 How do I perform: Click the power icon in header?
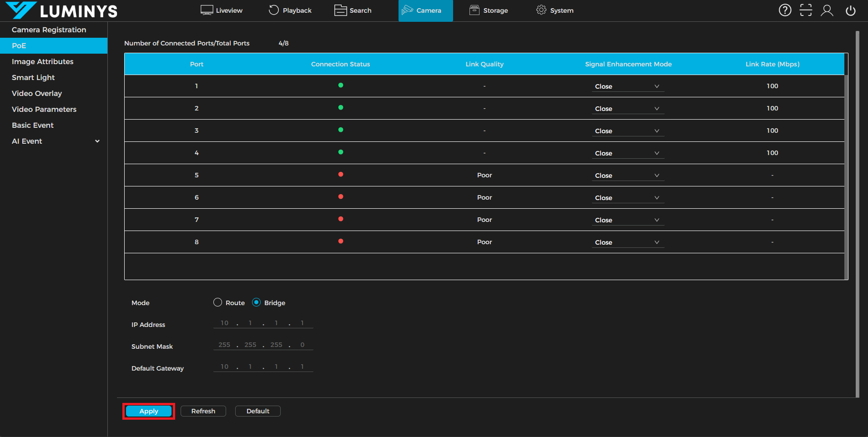[x=850, y=10]
